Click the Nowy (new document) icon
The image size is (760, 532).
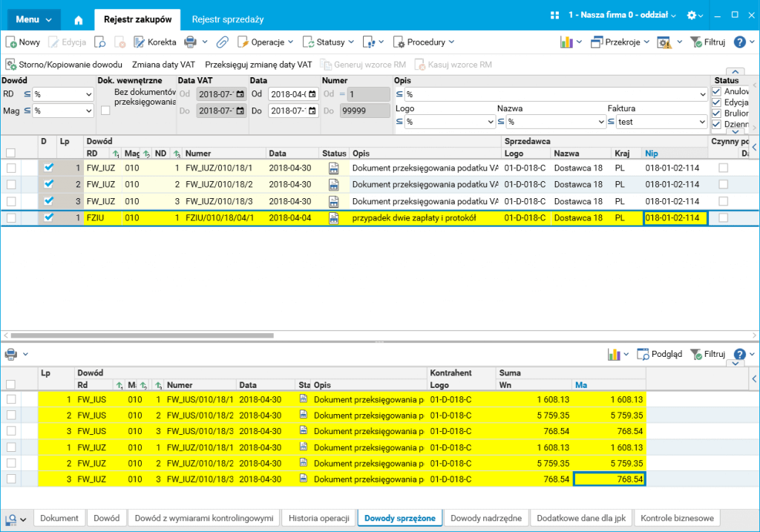(12, 42)
